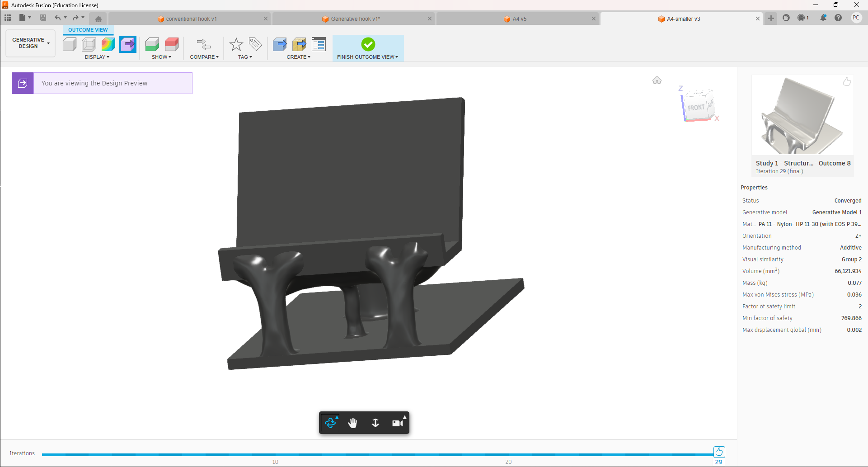Click the purple Design Preview banner icon
This screenshot has width=868, height=467.
(x=23, y=83)
